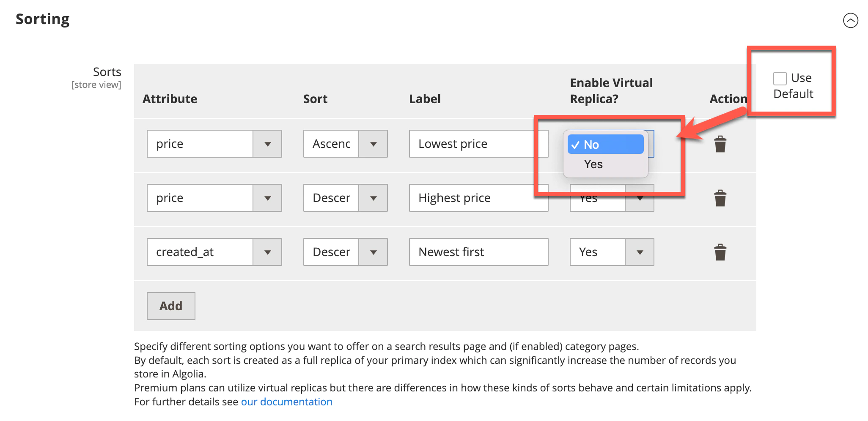Image resolution: width=868 pixels, height=421 pixels.
Task: Click inside the "Lowest price" label field
Action: click(478, 144)
